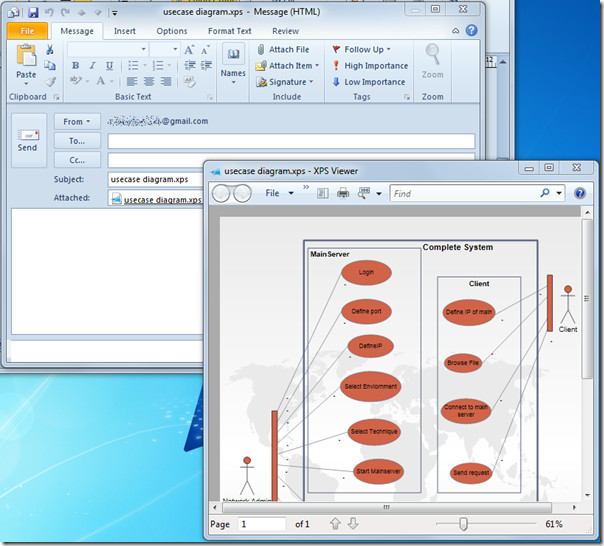Click the XPS Viewer back navigation button

click(x=221, y=193)
